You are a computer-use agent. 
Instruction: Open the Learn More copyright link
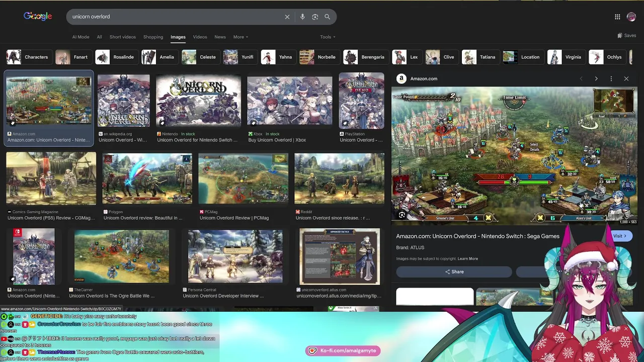(467, 258)
